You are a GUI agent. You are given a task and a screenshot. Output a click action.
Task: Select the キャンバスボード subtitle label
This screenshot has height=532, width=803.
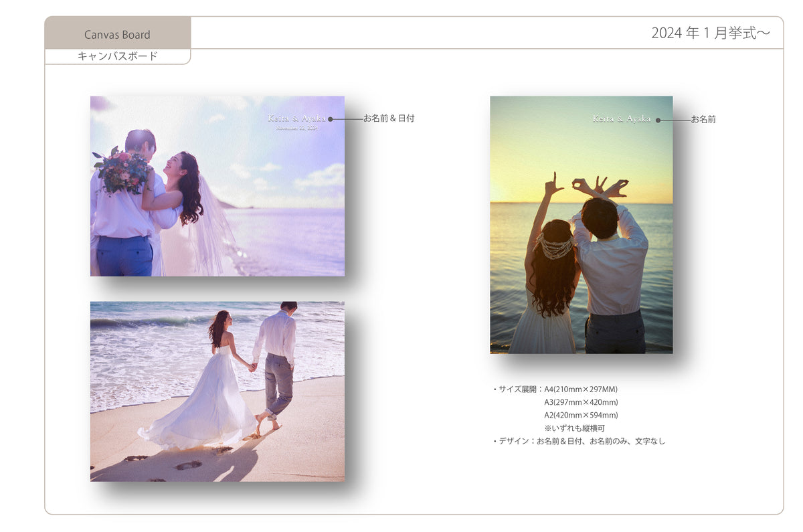coord(117,56)
